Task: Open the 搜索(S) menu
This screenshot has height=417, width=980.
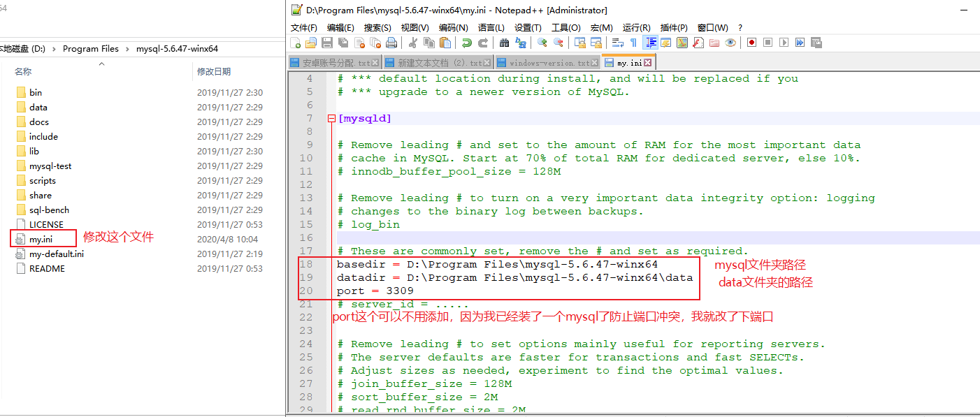Action: [377, 27]
